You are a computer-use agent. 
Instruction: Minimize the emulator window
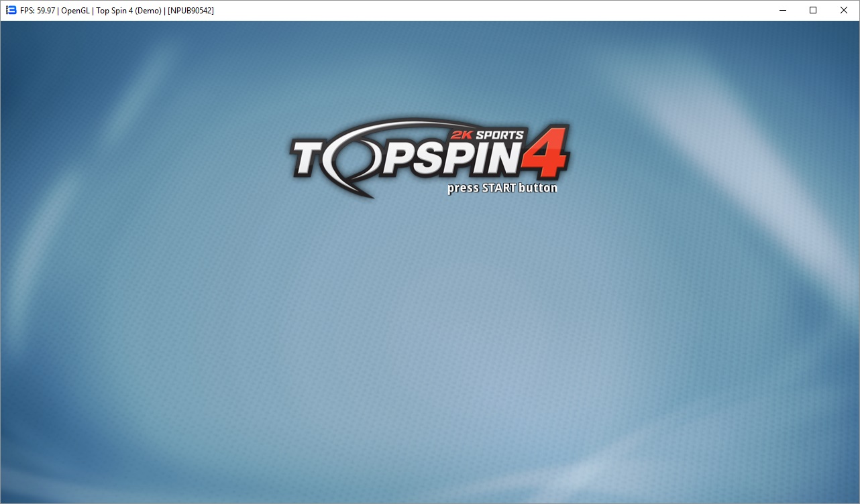tap(782, 10)
